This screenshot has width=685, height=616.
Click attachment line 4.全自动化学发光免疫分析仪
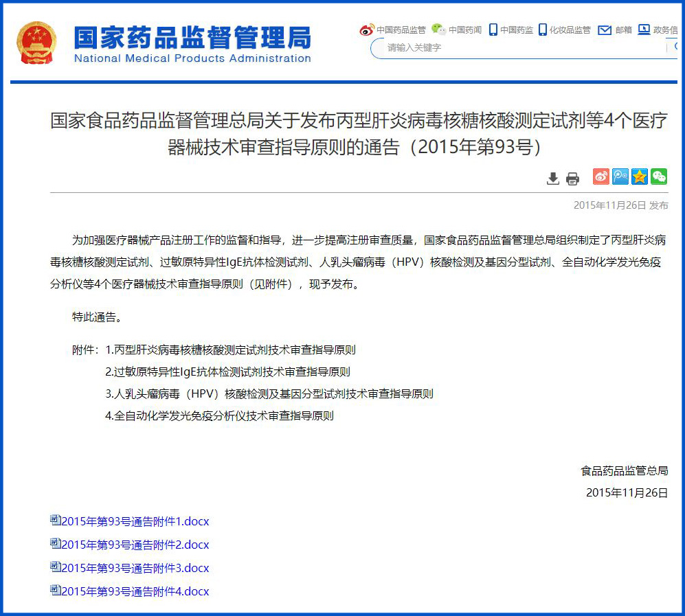coord(219,415)
